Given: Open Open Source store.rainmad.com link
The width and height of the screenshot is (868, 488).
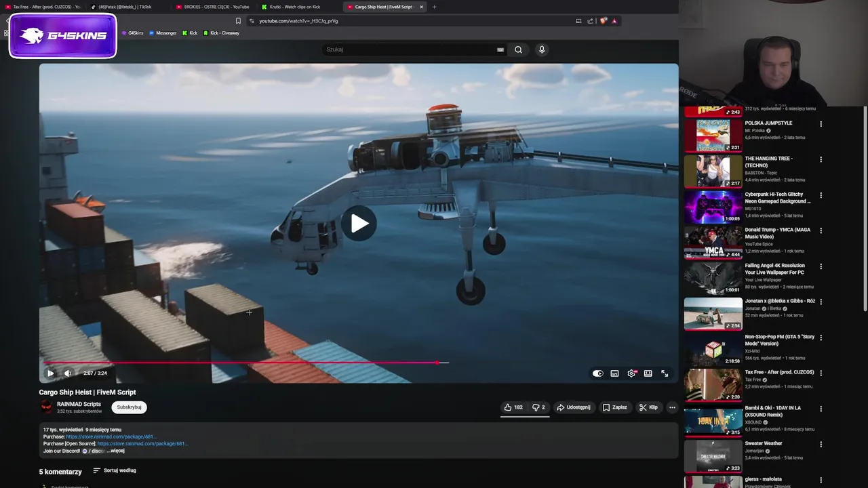Looking at the screenshot, I should pos(142,444).
